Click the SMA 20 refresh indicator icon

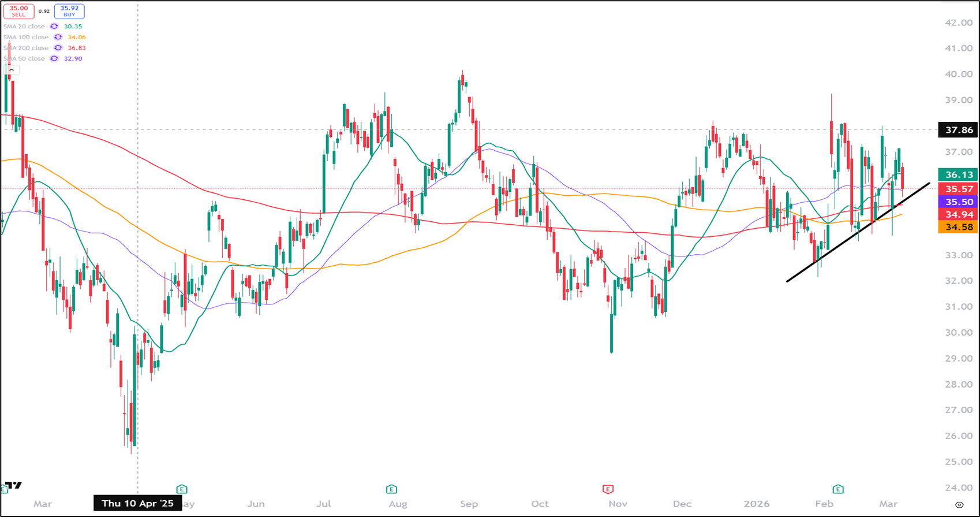point(54,27)
